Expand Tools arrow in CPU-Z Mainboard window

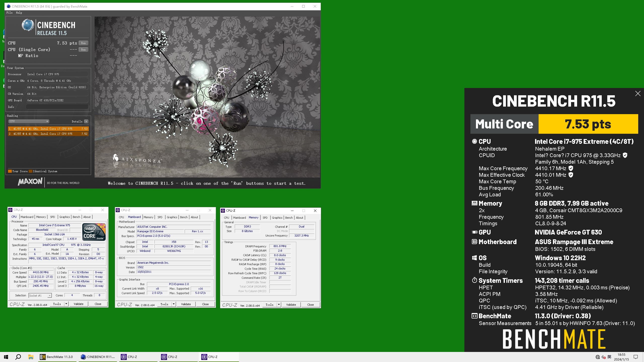pos(174,304)
